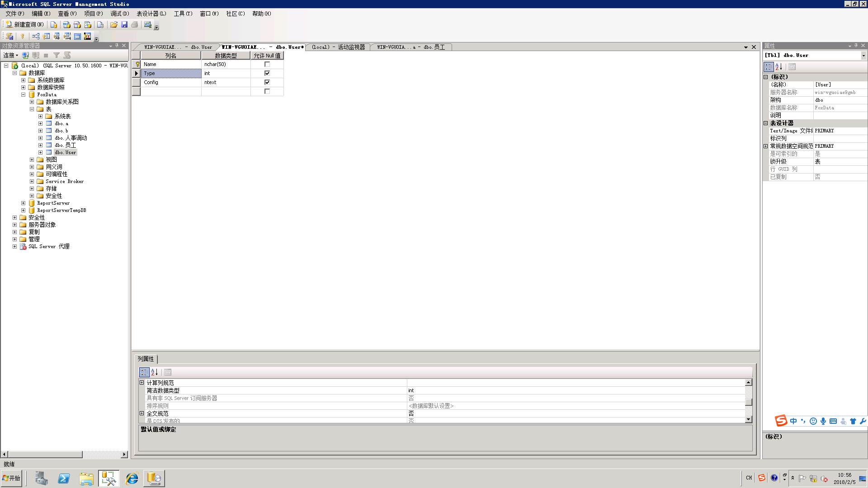The height and width of the screenshot is (488, 868).
Task: Switch Properties panel to alphabetical sort
Action: (778, 67)
